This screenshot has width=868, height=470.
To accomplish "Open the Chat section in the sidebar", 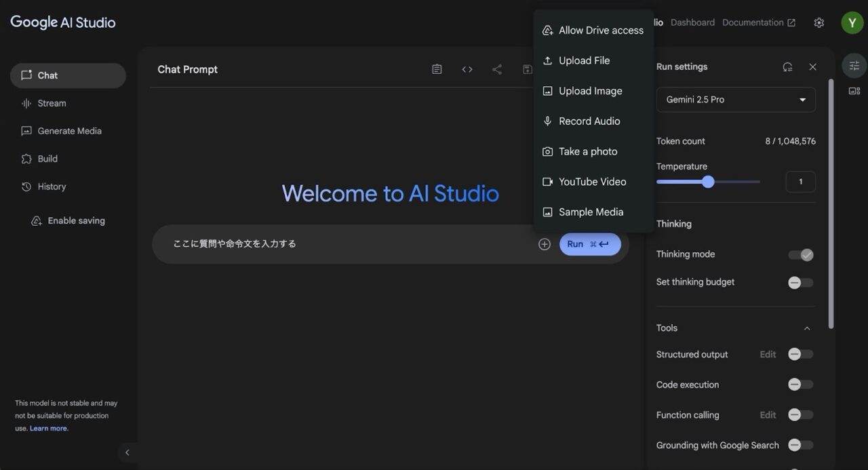I will (68, 75).
